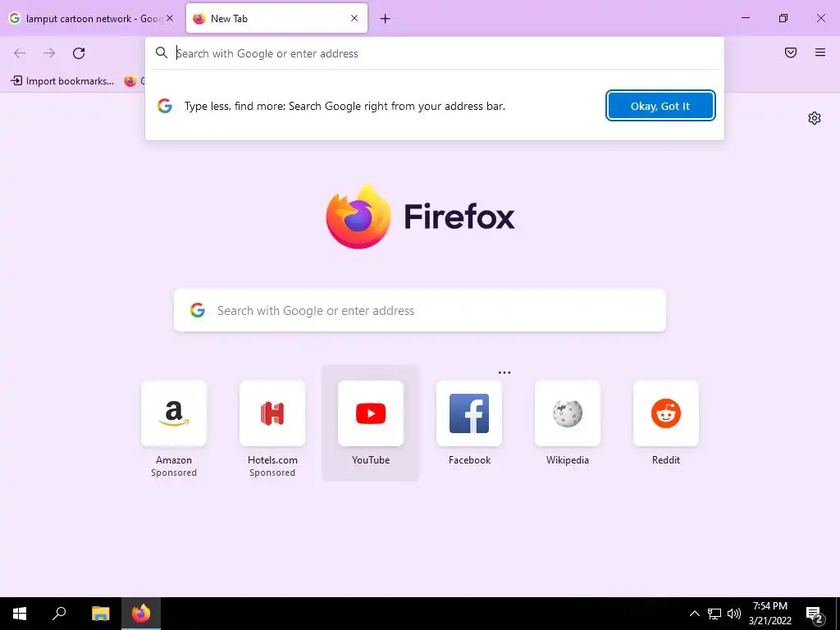Go back using the back arrow

20,52
